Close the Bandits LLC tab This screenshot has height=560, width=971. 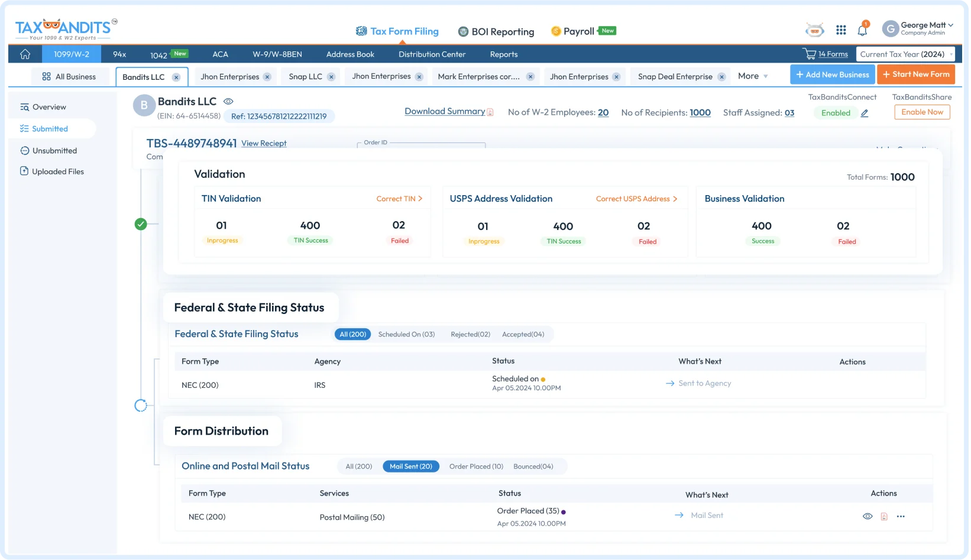point(176,77)
